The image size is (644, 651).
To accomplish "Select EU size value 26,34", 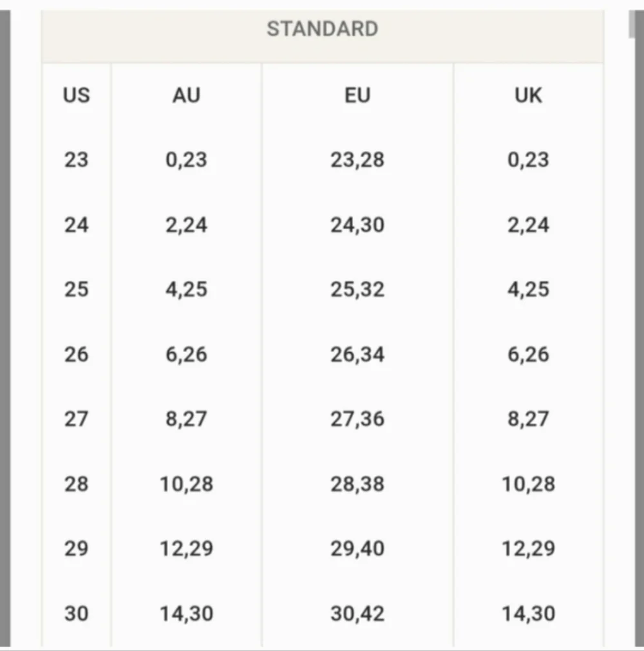I will pos(357,354).
